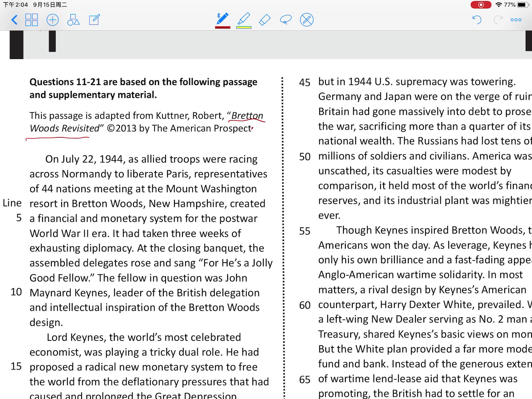Image resolution: width=532 pixels, height=399 pixels.
Task: Select the Bluetooth pen tool
Action: 222,19
